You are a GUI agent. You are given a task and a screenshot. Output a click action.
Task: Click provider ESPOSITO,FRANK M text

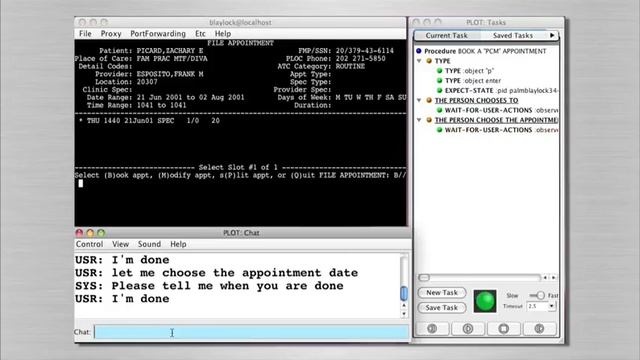pos(170,74)
